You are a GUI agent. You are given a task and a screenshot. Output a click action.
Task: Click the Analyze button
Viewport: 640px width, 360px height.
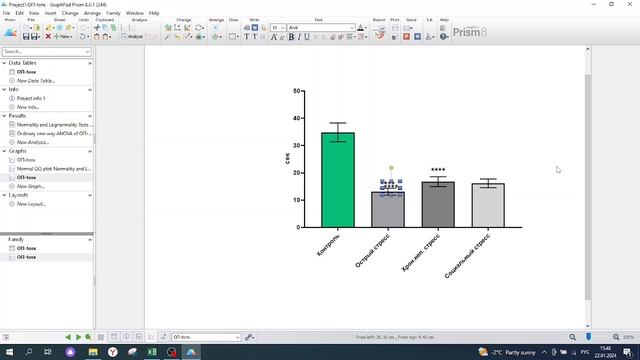[x=132, y=37]
